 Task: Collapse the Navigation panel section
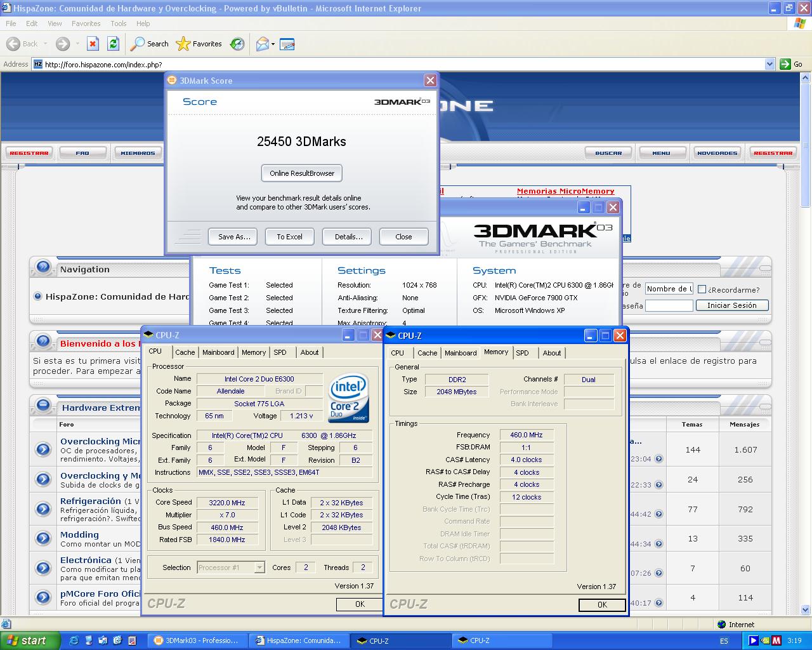[43, 267]
